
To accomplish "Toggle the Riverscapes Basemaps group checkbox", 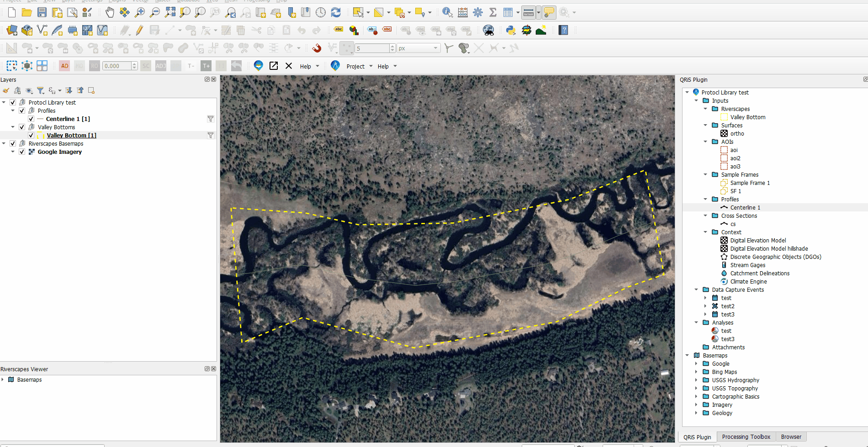I will pos(13,144).
